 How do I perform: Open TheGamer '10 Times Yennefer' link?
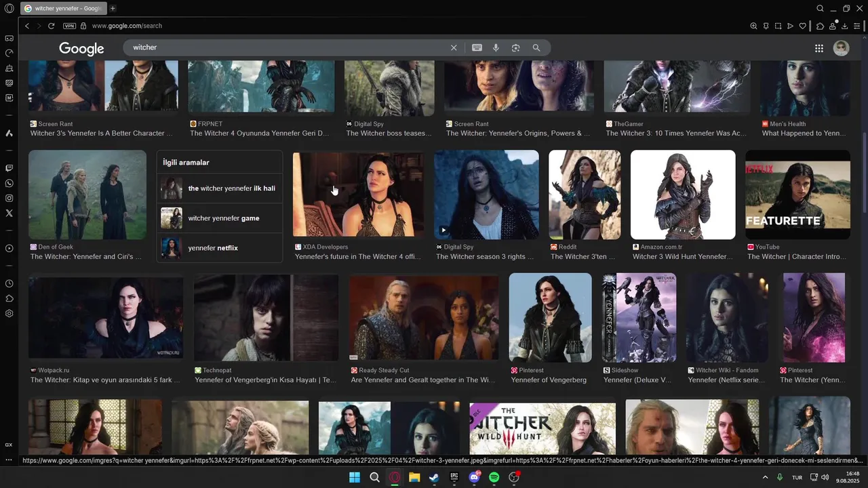[676, 134]
